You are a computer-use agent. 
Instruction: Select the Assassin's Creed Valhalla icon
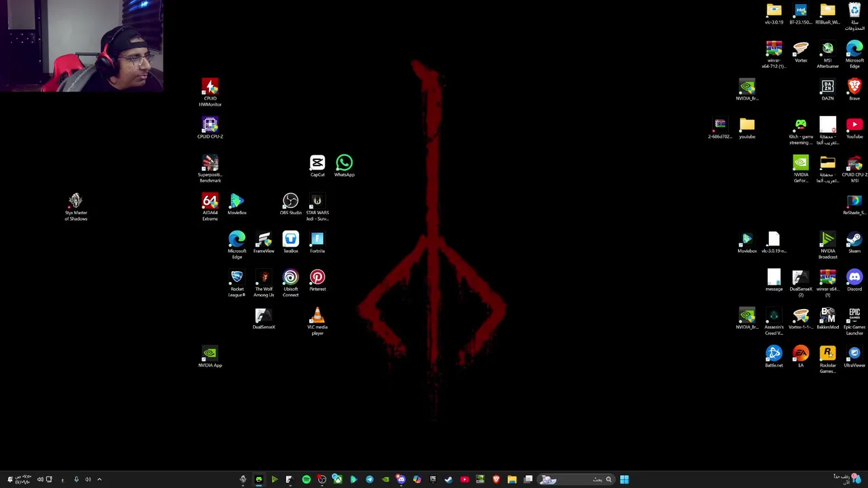click(x=774, y=322)
